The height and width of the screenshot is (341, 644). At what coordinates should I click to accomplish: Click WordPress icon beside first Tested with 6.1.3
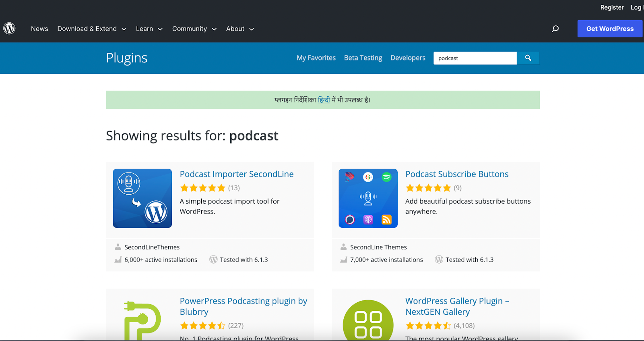(x=213, y=260)
